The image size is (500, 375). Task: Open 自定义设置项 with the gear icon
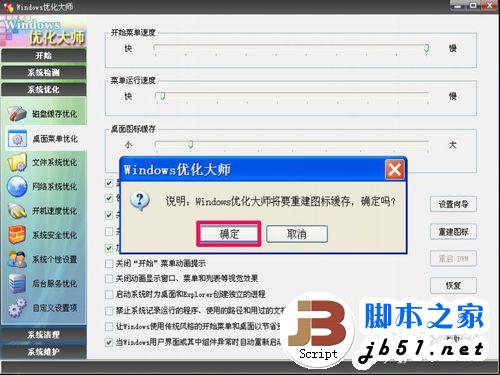click(43, 308)
